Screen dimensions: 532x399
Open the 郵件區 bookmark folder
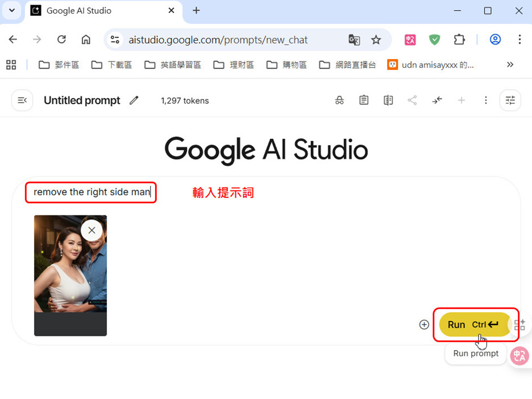[59, 65]
